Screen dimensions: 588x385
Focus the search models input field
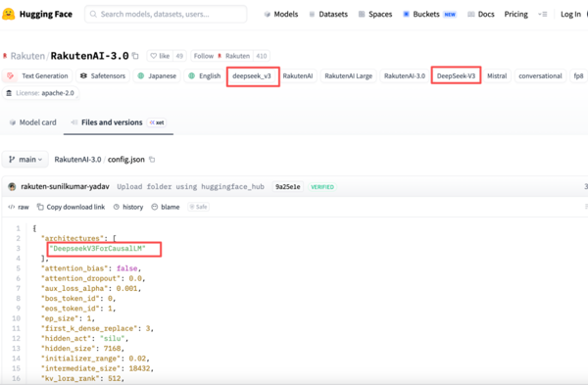click(x=166, y=15)
